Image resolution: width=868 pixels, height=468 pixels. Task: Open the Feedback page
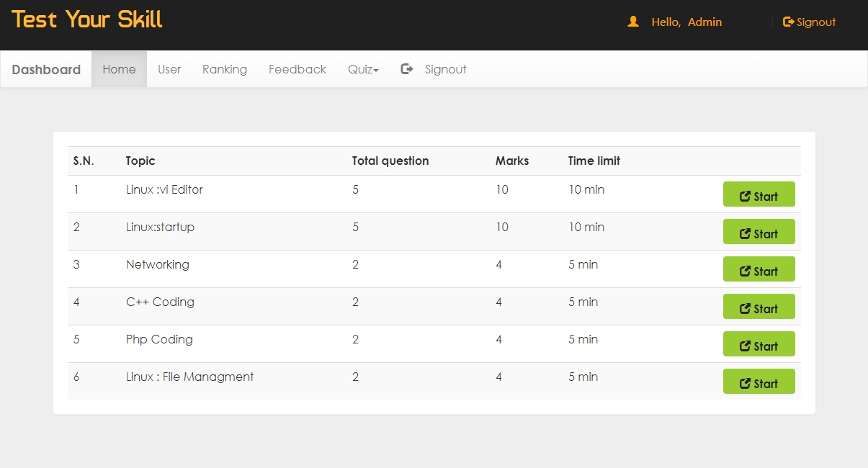[x=297, y=70]
